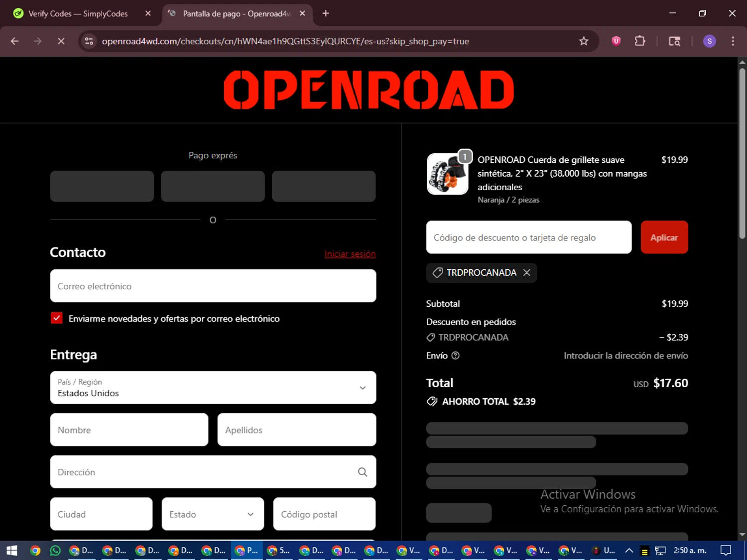Open Chrome pinned taskbar icon
This screenshot has height=560, width=747.
[x=35, y=550]
